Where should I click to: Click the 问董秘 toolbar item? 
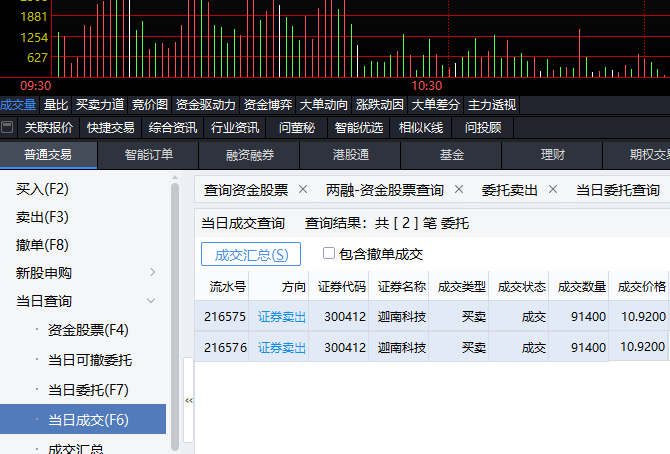click(297, 127)
